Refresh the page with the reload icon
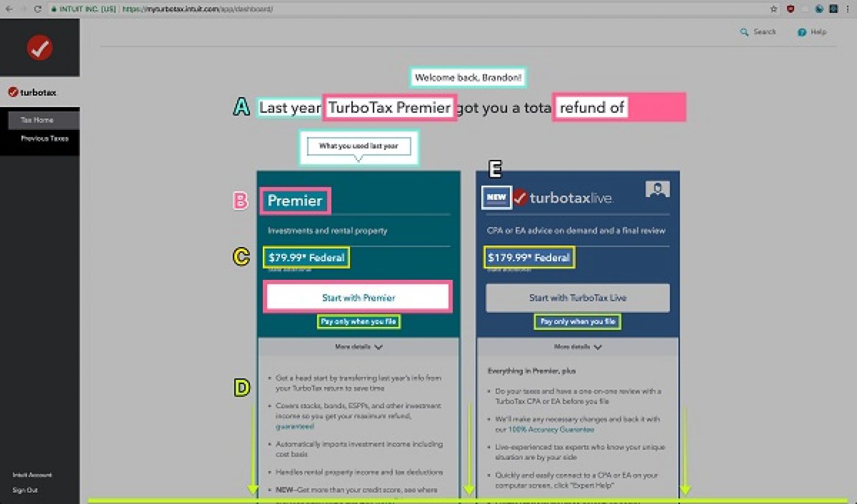The image size is (857, 504). coord(37,8)
